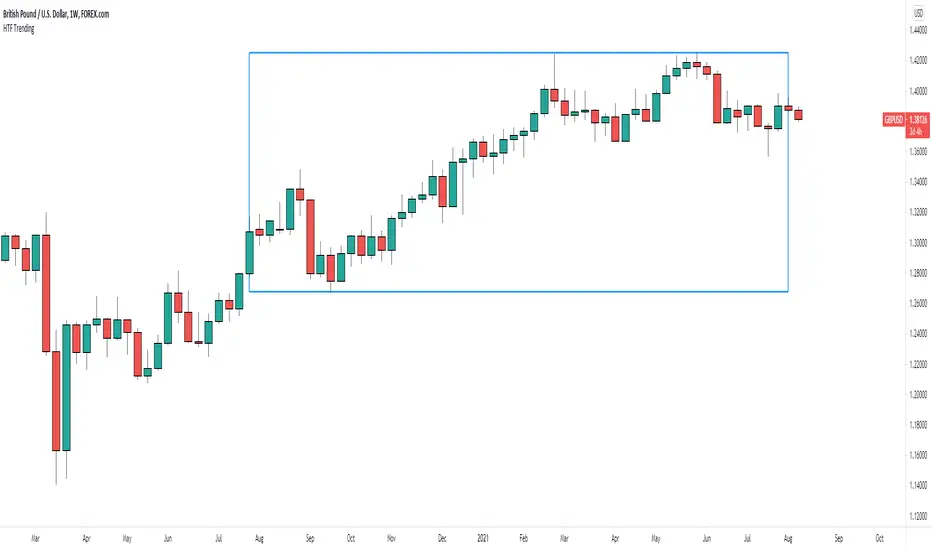Select the blue rectangle's bottom border
This screenshot has height=550, width=932.
518,291
